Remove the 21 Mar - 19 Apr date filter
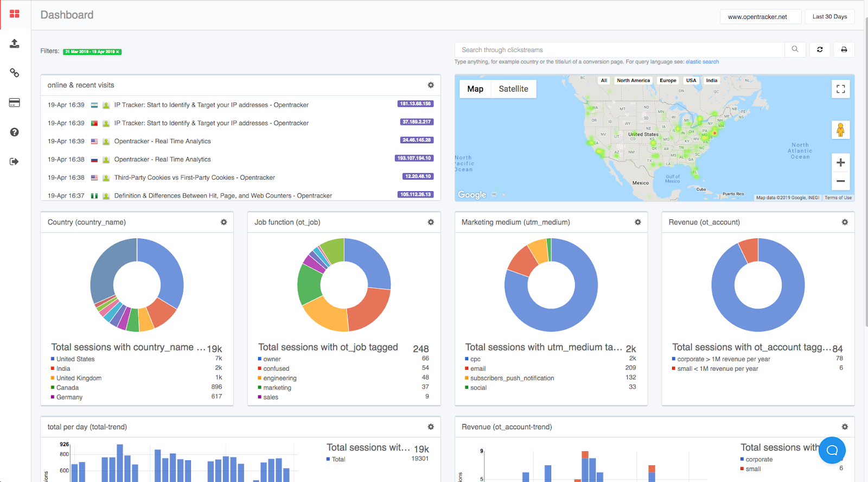The height and width of the screenshot is (482, 868). tap(117, 52)
